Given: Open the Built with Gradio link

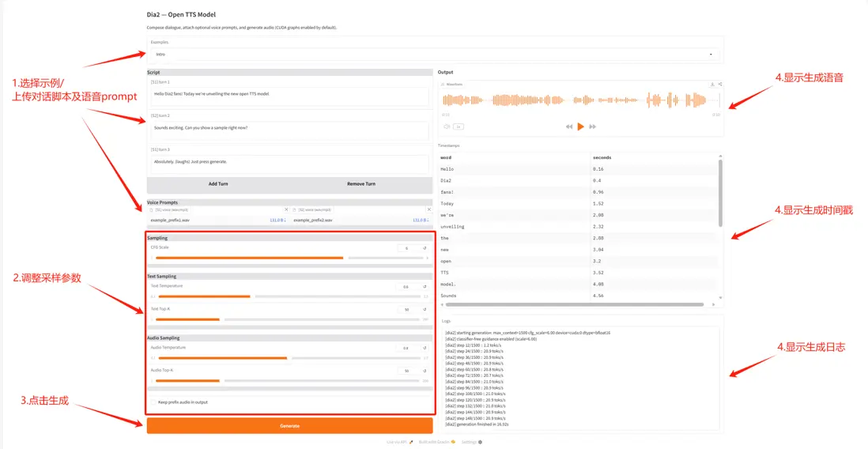Looking at the screenshot, I should [x=437, y=442].
